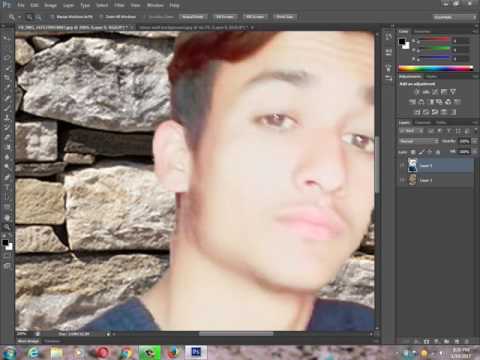Open the Filter menu
Viewport: 480px width, 360px height.
119,5
